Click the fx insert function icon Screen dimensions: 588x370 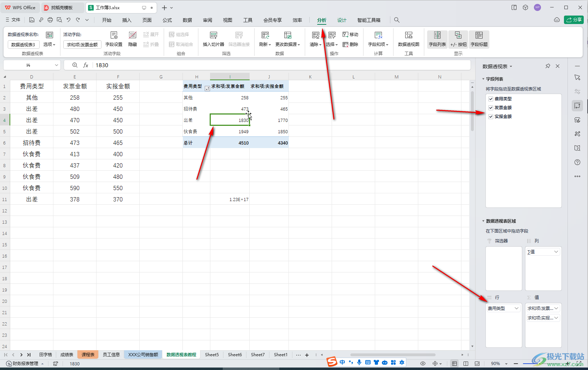86,65
